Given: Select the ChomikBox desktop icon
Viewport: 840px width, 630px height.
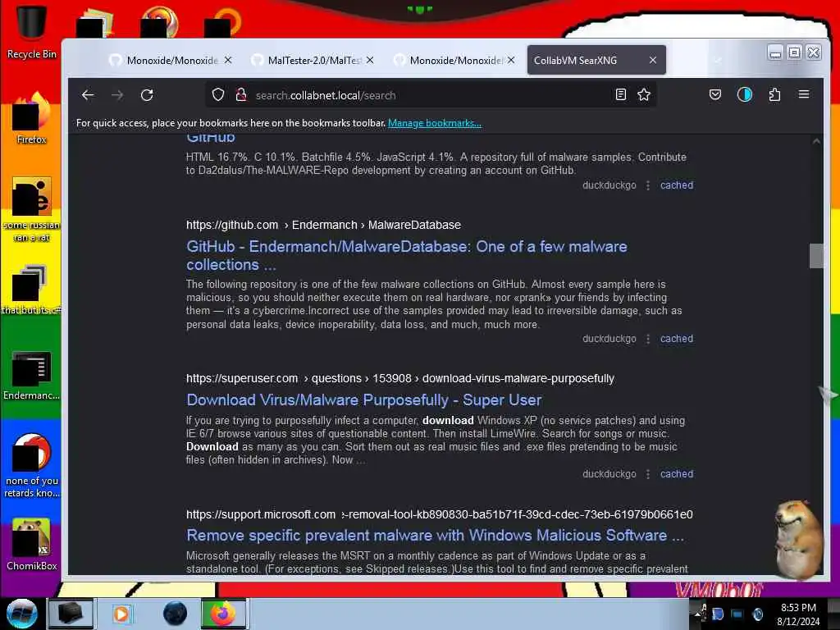Looking at the screenshot, I should pyautogui.click(x=31, y=545).
